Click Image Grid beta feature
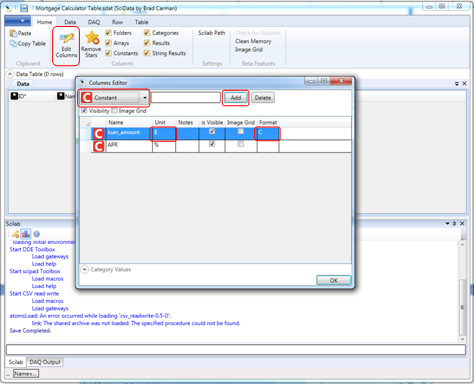Screen dimensions: 474x384 [249, 50]
